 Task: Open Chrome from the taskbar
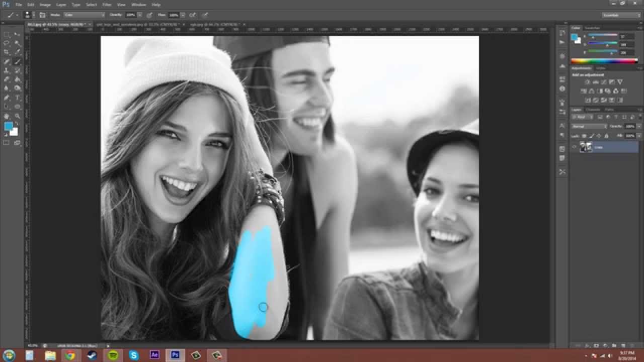coord(70,355)
